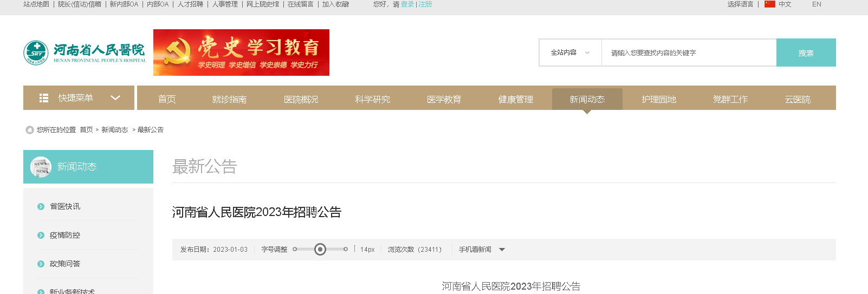This screenshot has height=294, width=868.
Task: Expand the 手机看新闻 dropdown arrow
Action: (502, 250)
